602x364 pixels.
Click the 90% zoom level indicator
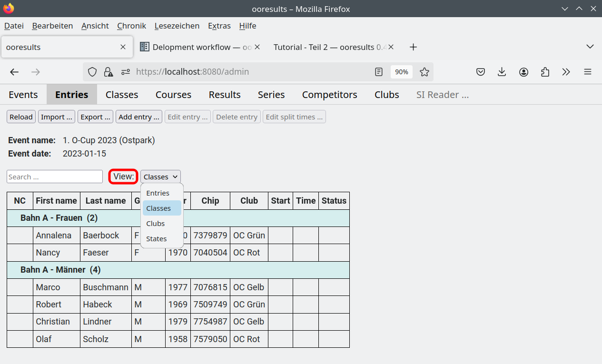[402, 72]
